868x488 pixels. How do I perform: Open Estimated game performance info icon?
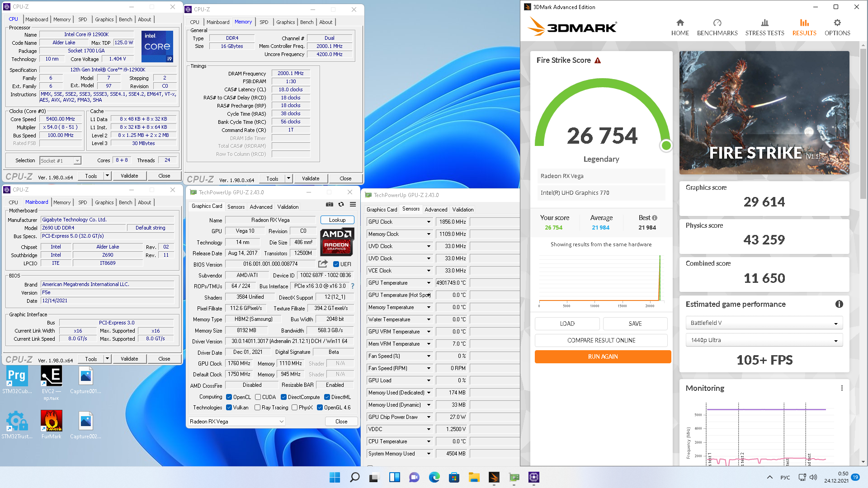point(839,304)
